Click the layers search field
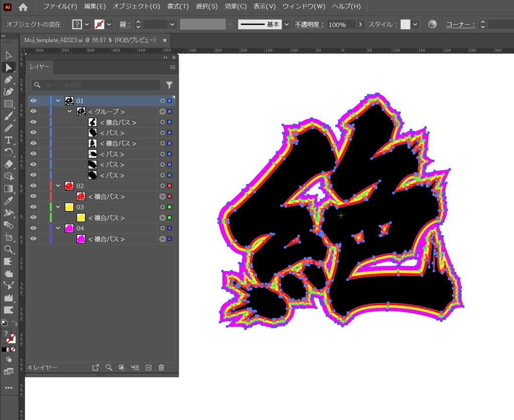 click(96, 85)
